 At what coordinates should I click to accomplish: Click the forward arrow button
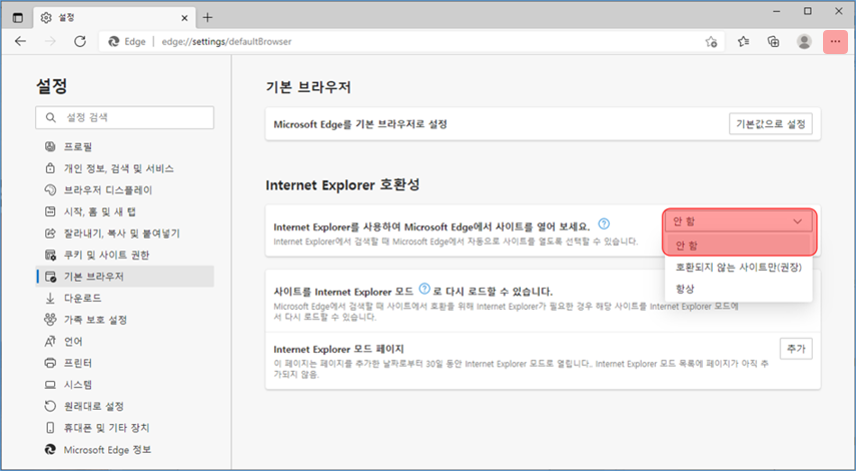point(50,41)
